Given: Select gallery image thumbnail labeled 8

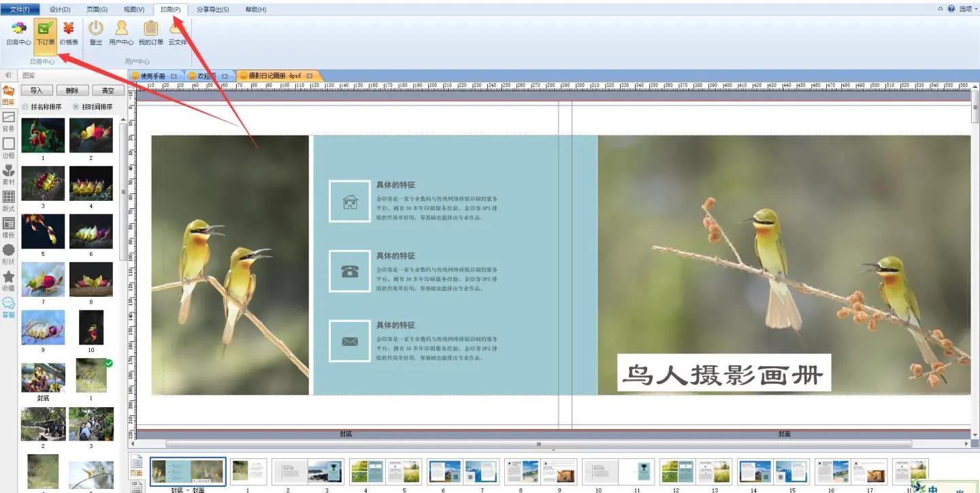Looking at the screenshot, I should pos(91,280).
